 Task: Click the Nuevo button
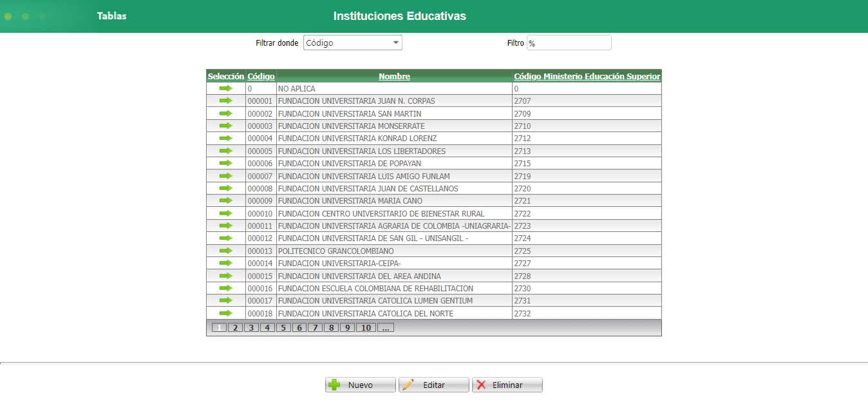tap(361, 385)
